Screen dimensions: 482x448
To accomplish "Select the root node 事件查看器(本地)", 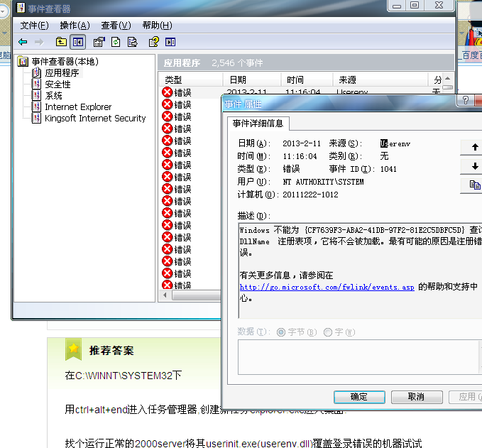I will 65,62.
